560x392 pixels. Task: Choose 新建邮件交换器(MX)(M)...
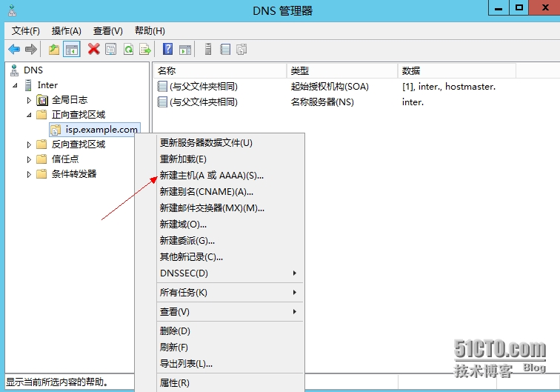click(x=230, y=208)
